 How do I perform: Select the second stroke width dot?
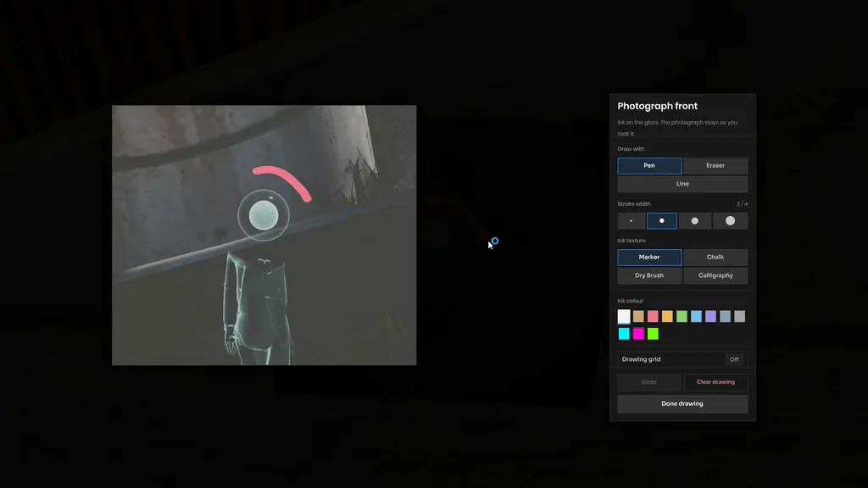pyautogui.click(x=661, y=221)
